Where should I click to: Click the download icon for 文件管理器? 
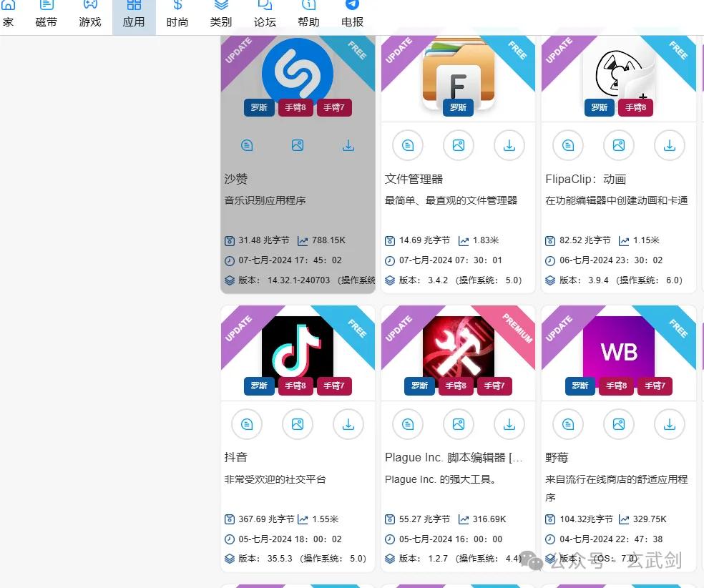pos(509,145)
